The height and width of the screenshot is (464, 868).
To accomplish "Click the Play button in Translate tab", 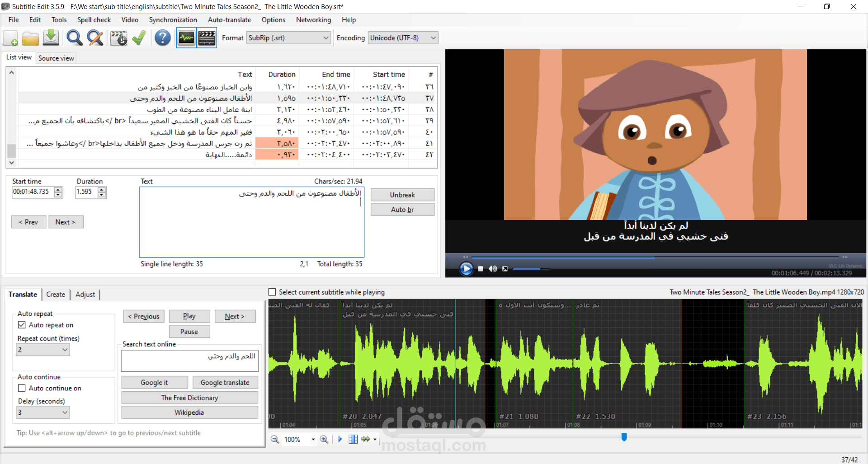I will pyautogui.click(x=189, y=316).
